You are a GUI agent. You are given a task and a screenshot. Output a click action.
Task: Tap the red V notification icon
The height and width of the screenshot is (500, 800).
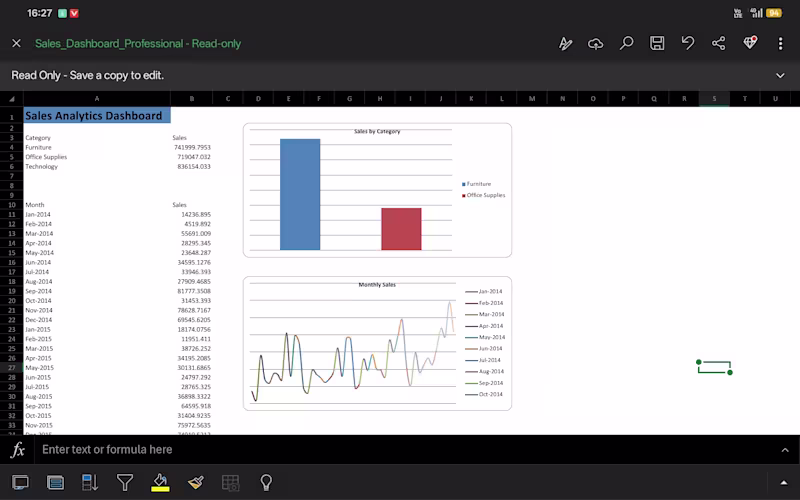(74, 14)
